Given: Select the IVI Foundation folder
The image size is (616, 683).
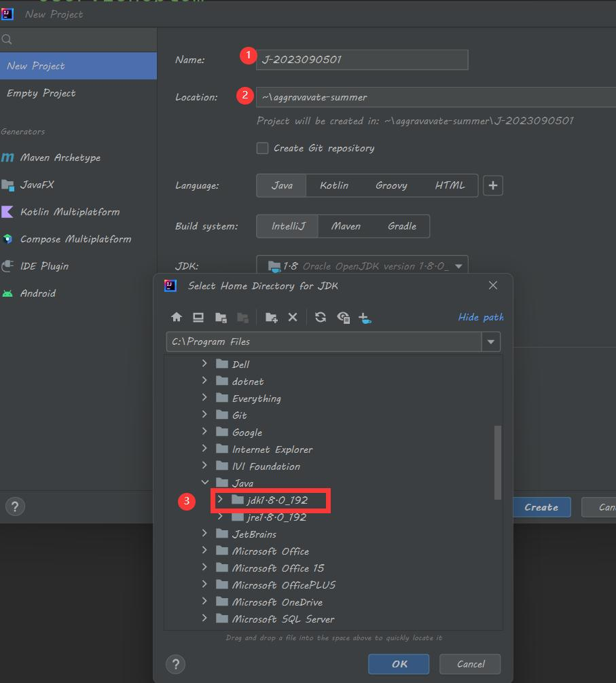Looking at the screenshot, I should (x=266, y=466).
